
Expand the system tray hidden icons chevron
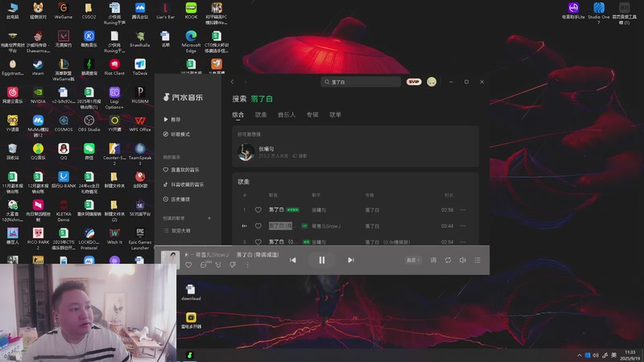tap(579, 356)
